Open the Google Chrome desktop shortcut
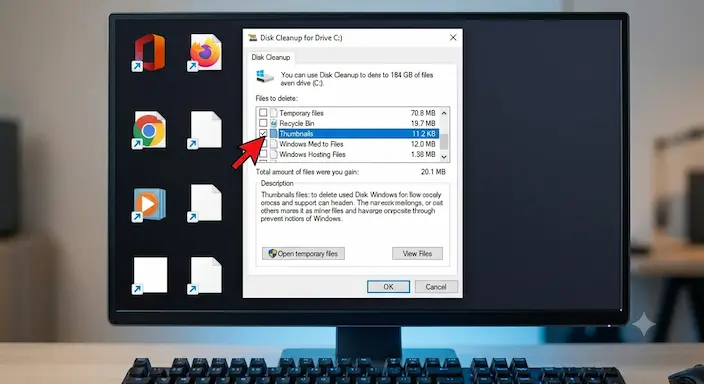704x384 pixels. (x=149, y=130)
